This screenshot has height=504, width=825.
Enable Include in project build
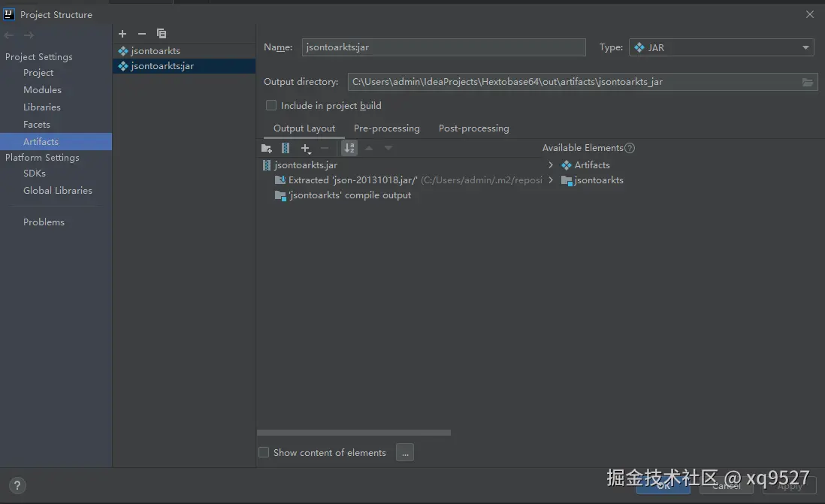tap(271, 105)
